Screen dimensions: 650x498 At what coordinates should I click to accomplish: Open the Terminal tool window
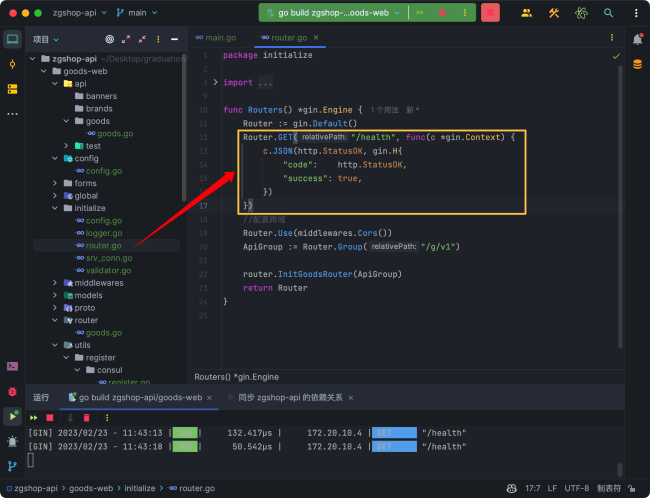(x=12, y=367)
